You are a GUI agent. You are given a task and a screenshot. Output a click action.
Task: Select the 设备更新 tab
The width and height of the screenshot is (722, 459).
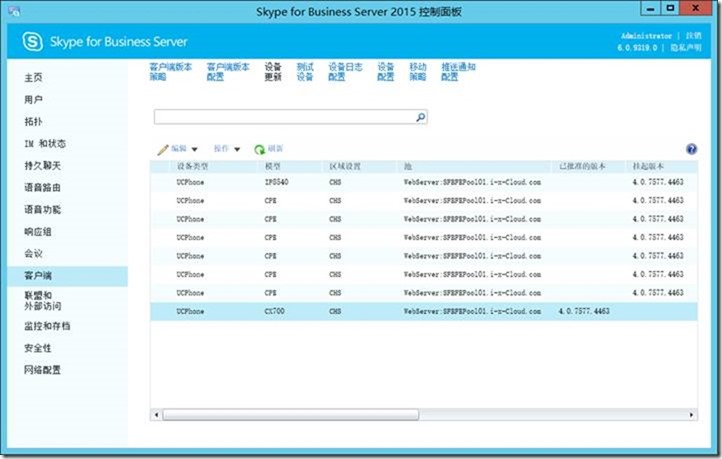(x=273, y=72)
